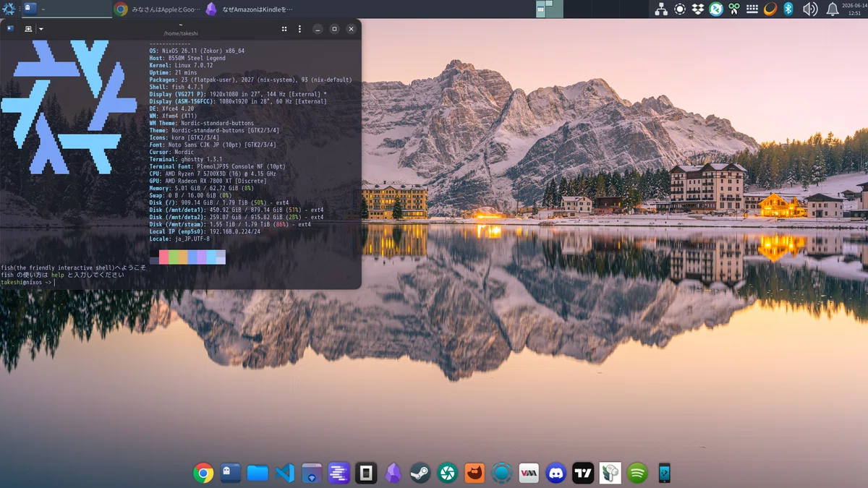Open the blue Files folder in the dock
868x488 pixels.
258,473
